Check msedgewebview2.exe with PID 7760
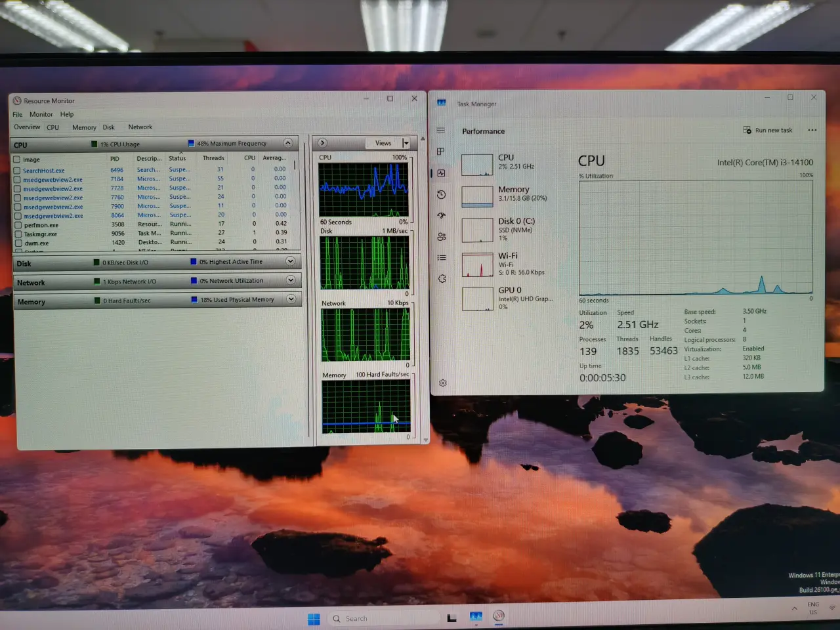The width and height of the screenshot is (840, 630). coord(17,198)
